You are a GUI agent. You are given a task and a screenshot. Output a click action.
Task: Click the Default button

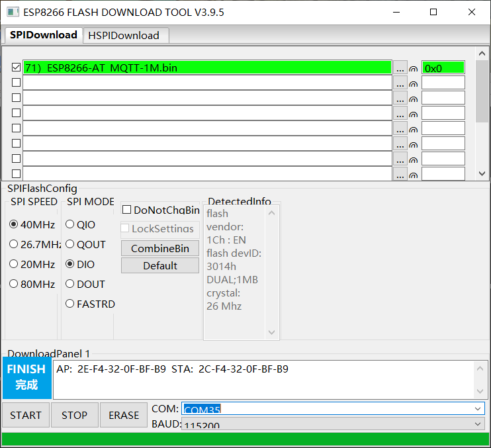[160, 265]
